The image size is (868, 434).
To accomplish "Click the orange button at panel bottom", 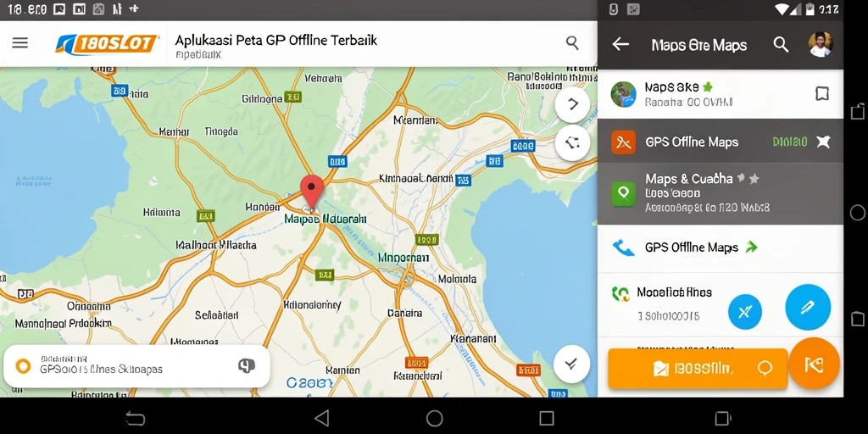I will point(698,369).
